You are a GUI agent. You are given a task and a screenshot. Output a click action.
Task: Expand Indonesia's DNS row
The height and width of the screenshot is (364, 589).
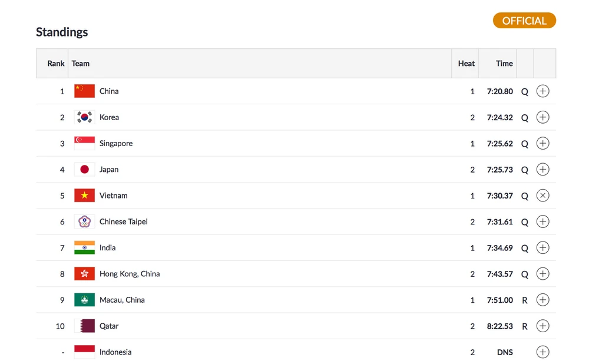click(542, 352)
